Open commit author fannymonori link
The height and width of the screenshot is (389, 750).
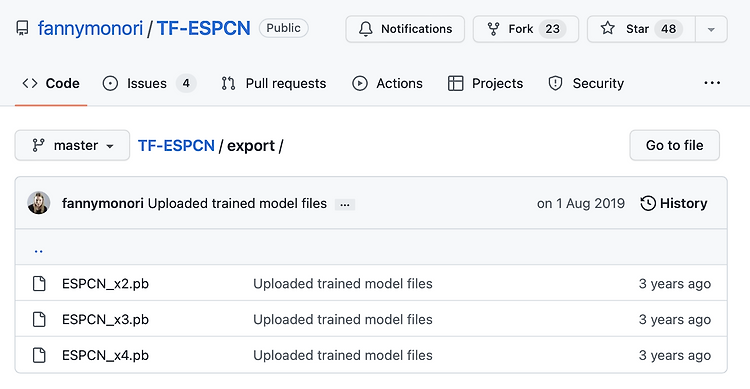(x=103, y=203)
